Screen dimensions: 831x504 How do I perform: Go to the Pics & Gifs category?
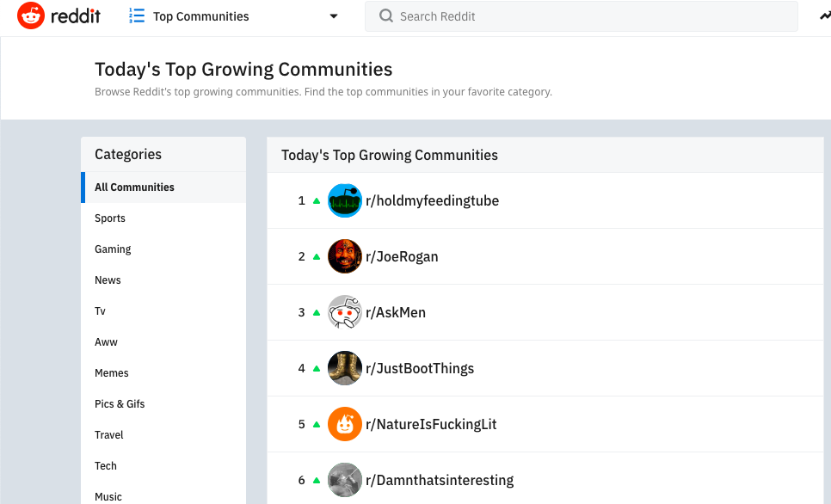(x=120, y=404)
